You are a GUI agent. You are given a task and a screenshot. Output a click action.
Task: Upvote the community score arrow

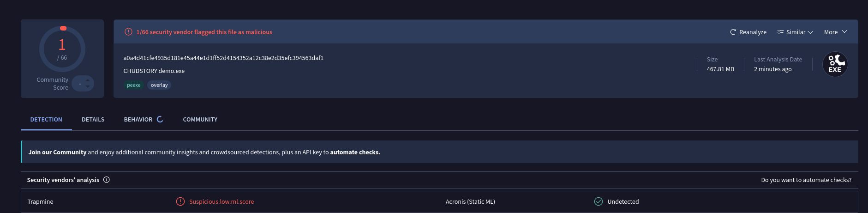pyautogui.click(x=88, y=80)
